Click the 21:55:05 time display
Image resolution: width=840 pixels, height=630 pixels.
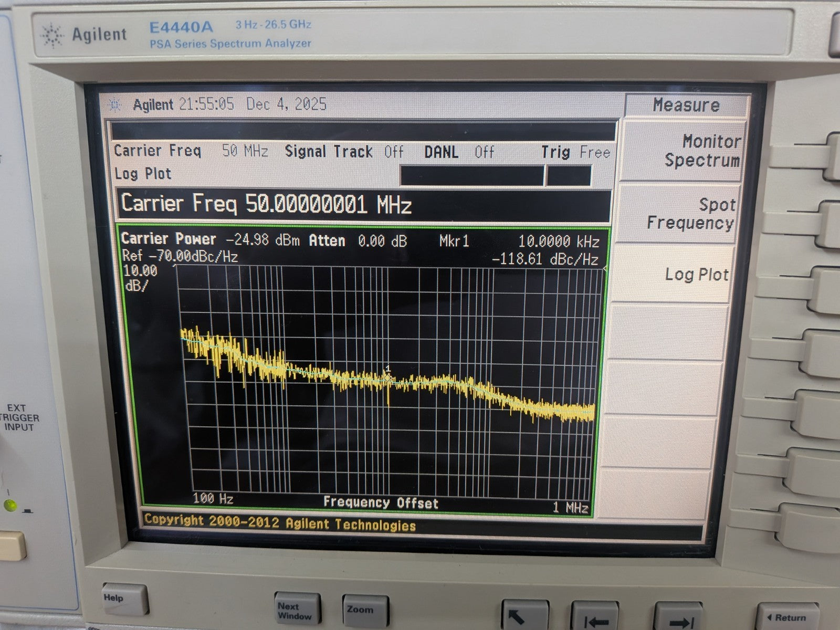206,104
